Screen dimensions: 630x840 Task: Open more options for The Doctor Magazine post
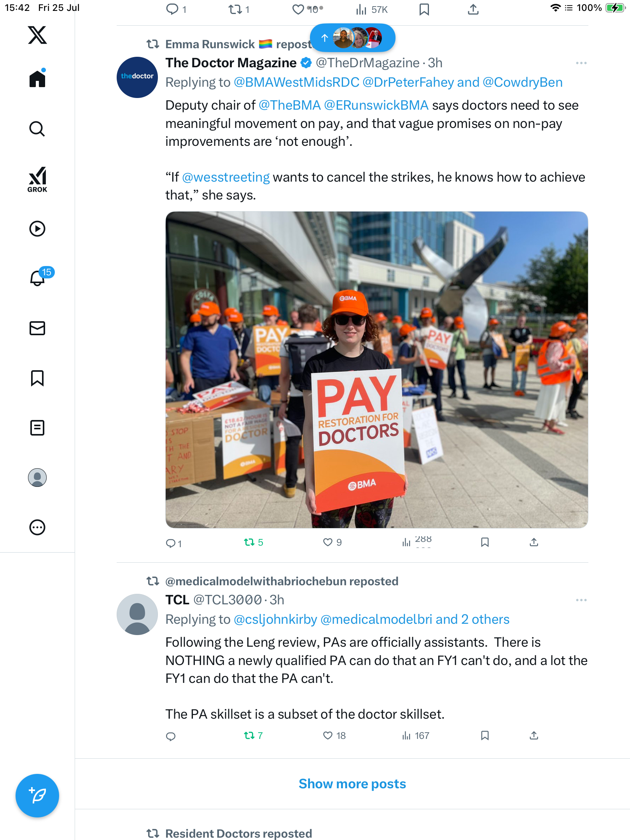[581, 63]
